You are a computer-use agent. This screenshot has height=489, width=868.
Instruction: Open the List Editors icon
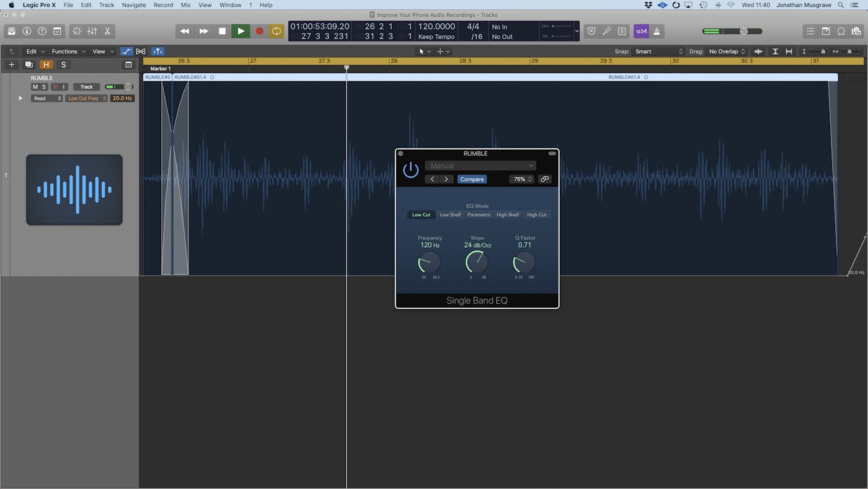(810, 31)
